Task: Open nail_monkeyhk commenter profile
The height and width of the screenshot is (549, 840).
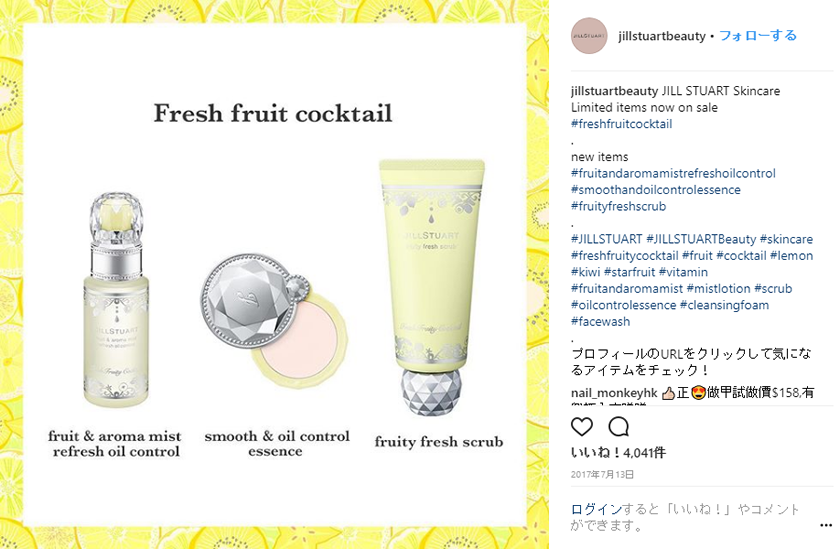Action: (614, 393)
